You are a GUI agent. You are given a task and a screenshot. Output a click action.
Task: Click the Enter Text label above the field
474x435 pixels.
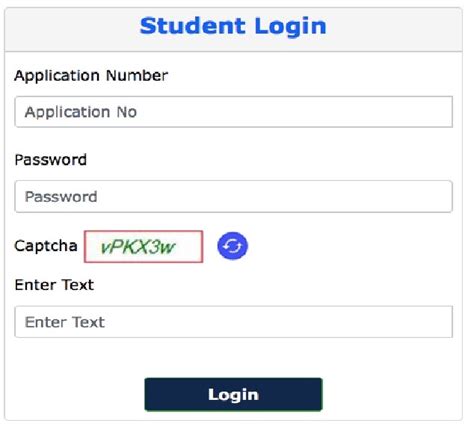[54, 285]
